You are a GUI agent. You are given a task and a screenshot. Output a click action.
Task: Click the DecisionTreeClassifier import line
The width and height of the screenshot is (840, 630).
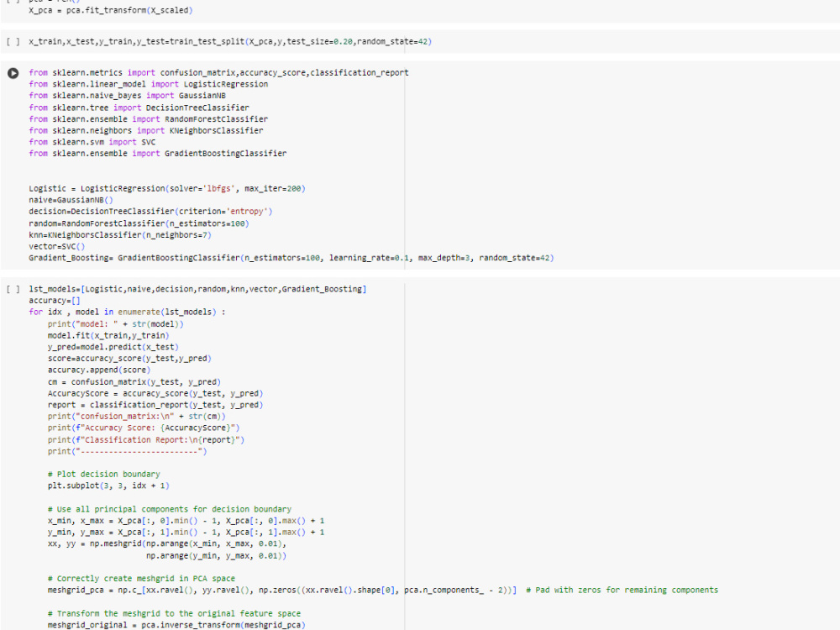tap(139, 108)
